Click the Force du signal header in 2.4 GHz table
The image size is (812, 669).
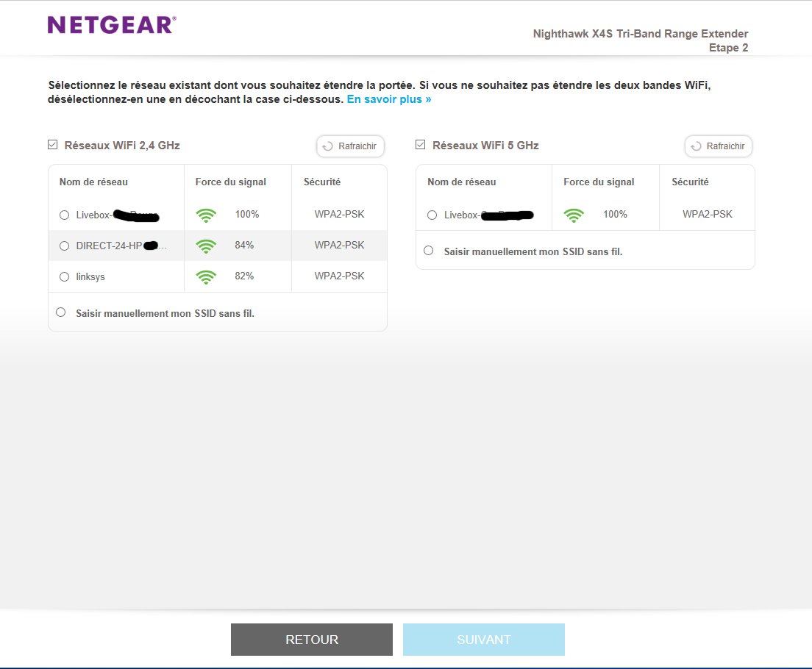231,182
